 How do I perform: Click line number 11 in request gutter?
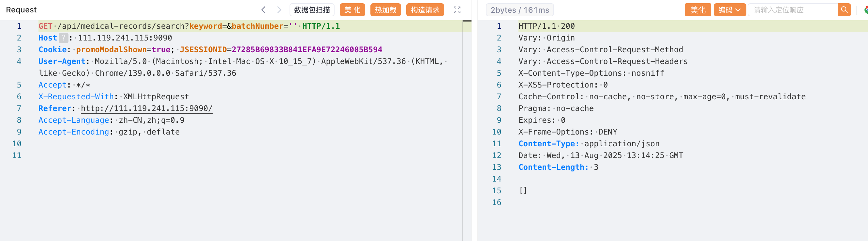coord(17,155)
